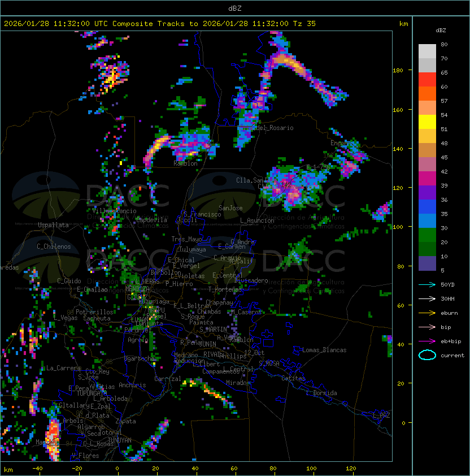470x476 pixels.
Task: Click the cyan 50YD track arrow in legend
Action: [x=427, y=284]
